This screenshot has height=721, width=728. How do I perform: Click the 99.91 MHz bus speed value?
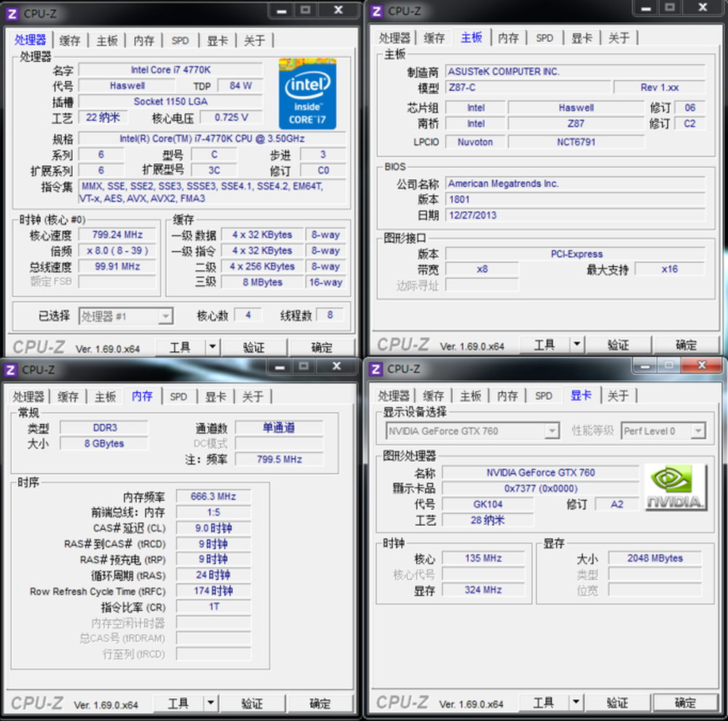pyautogui.click(x=117, y=267)
